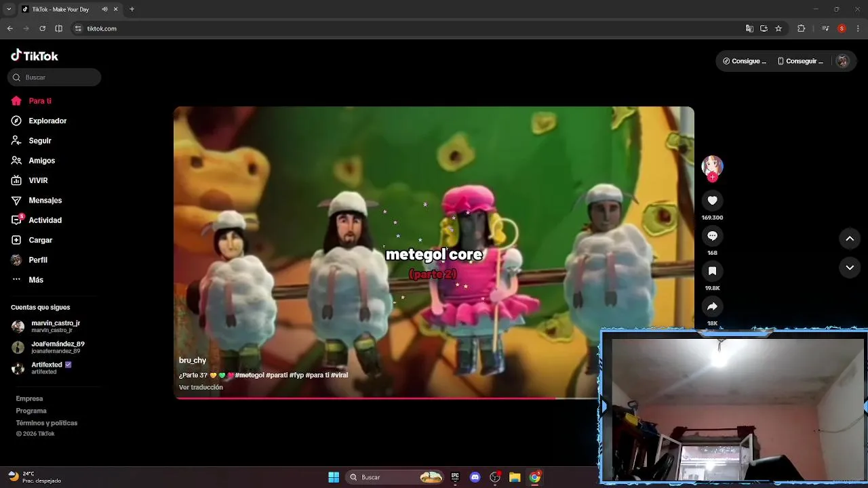
Task: Click the Chrome taskbar icon
Action: click(534, 477)
